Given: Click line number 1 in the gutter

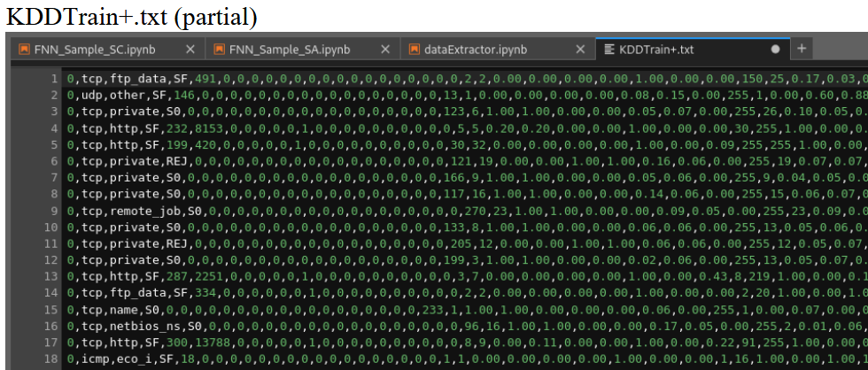Looking at the screenshot, I should (x=54, y=79).
